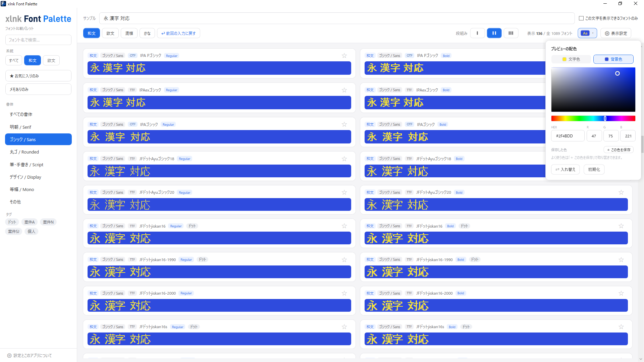This screenshot has height=362, width=644.
Task: Star JFドットAyuゴシック18 Regular card
Action: point(344,159)
